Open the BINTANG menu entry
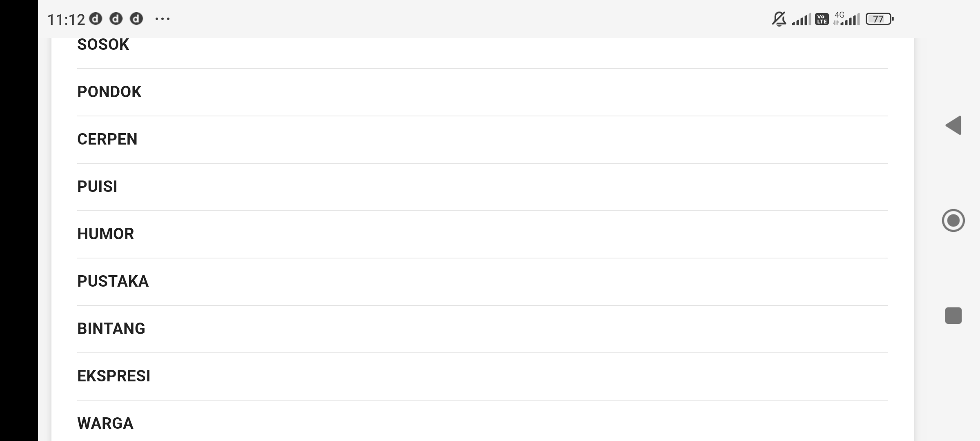 click(111, 329)
